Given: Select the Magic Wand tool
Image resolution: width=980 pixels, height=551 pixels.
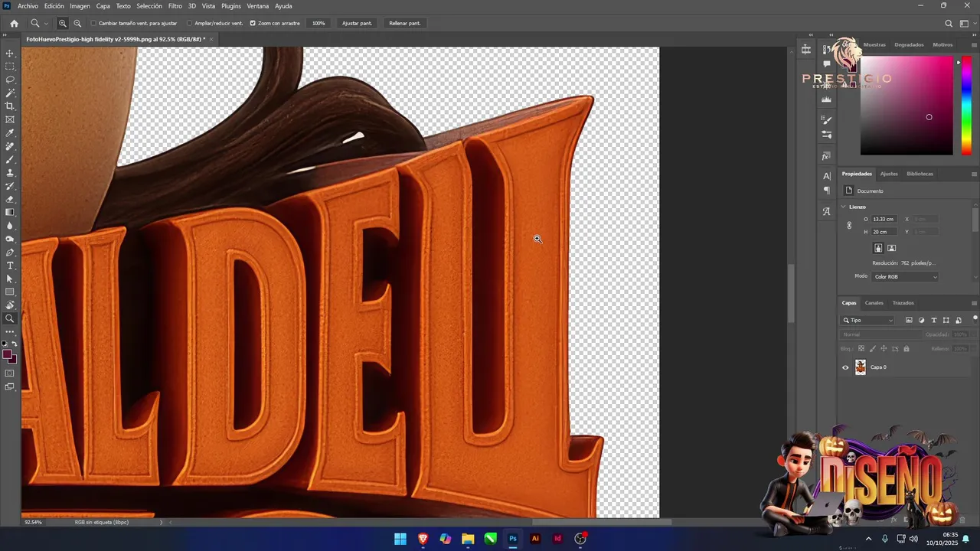Looking at the screenshot, I should coord(10,93).
